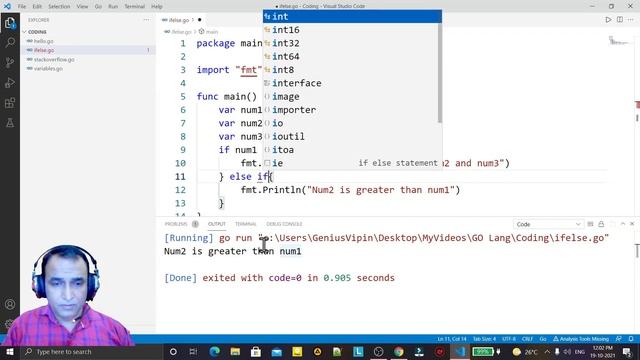The width and height of the screenshot is (640, 360).
Task: Open the Selection menu
Action: pos(59,7)
